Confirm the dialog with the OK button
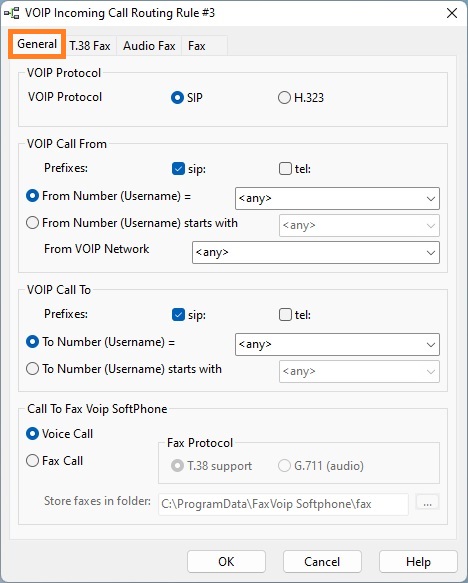The height and width of the screenshot is (583, 468). (226, 561)
